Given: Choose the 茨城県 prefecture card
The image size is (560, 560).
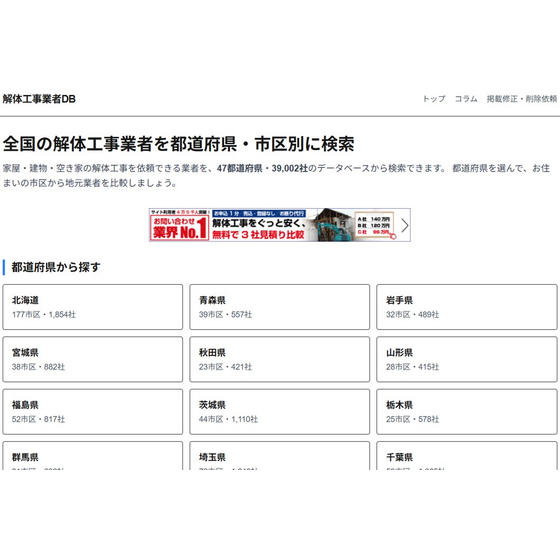Looking at the screenshot, I should tap(280, 412).
